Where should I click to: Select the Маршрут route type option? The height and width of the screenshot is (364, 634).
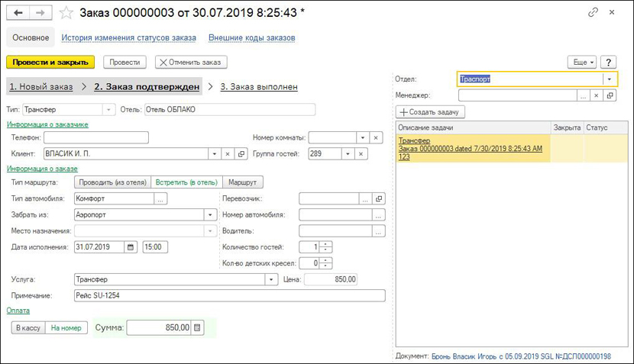click(242, 182)
